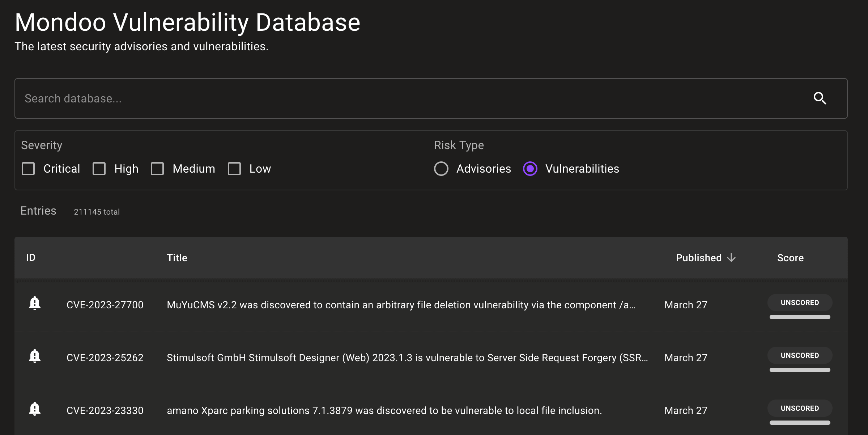Click the Published sort arrow icon
The width and height of the screenshot is (868, 435).
tap(731, 258)
